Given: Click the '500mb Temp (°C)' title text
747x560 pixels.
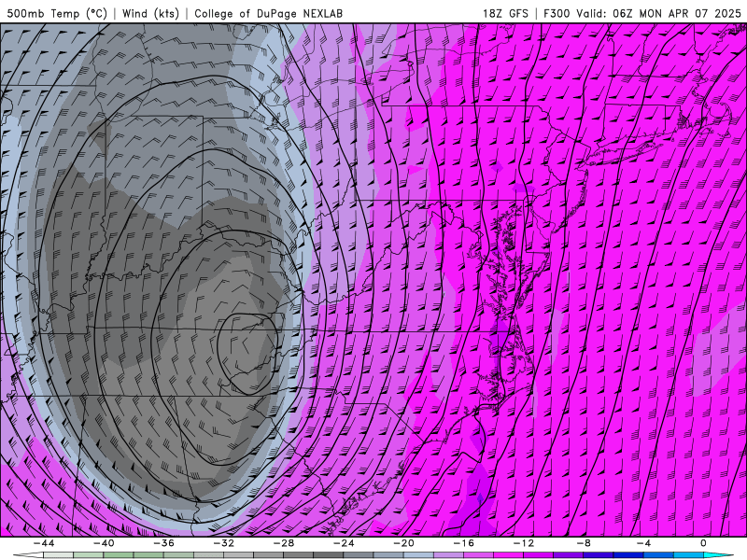Looking at the screenshot, I should point(57,13).
